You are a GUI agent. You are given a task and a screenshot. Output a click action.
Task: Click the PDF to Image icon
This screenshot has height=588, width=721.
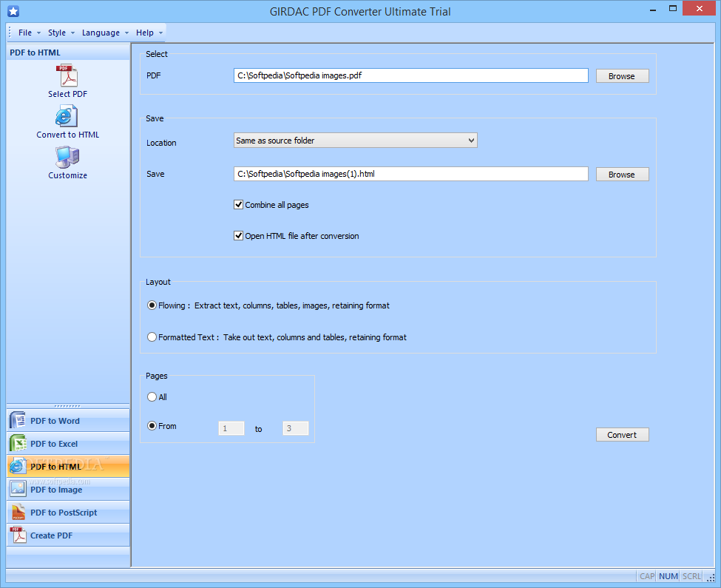pos(18,489)
